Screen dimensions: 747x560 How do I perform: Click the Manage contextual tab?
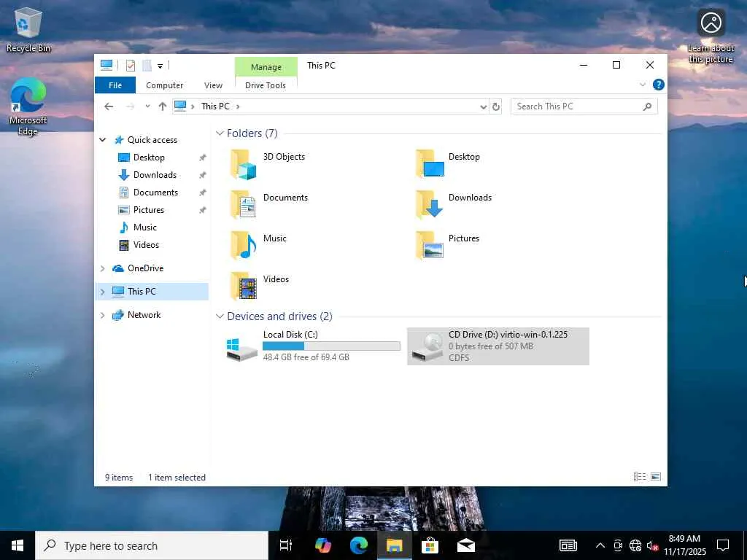click(x=266, y=66)
